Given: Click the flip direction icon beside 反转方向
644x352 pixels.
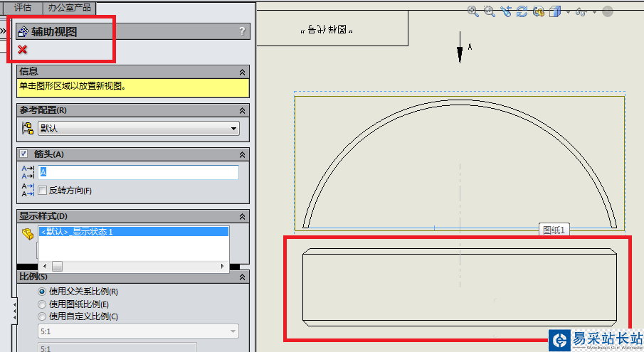Looking at the screenshot, I should point(28,190).
